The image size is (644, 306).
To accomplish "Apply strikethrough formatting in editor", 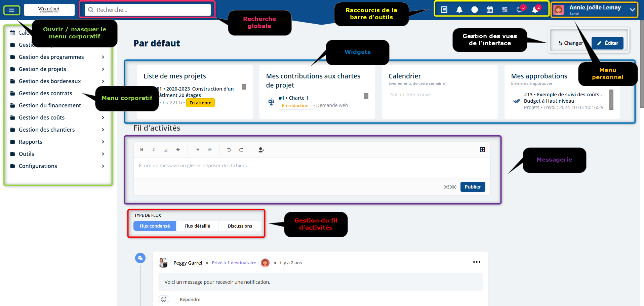I will [178, 150].
